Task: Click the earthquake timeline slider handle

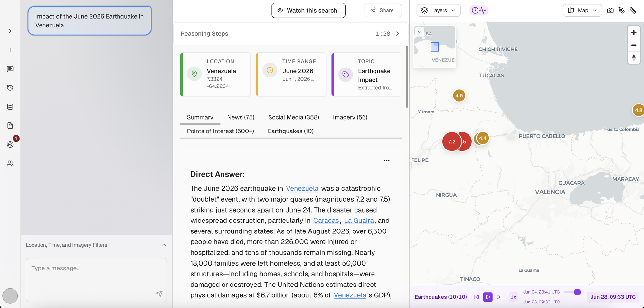Action: click(577, 292)
